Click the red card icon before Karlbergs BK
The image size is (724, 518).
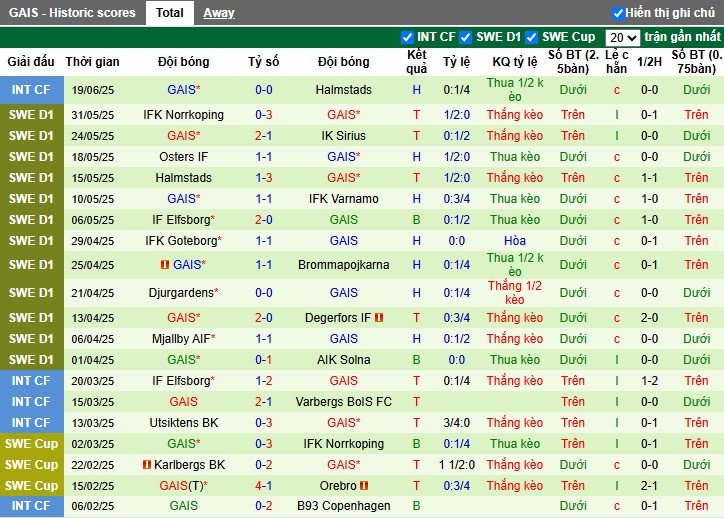(x=147, y=465)
